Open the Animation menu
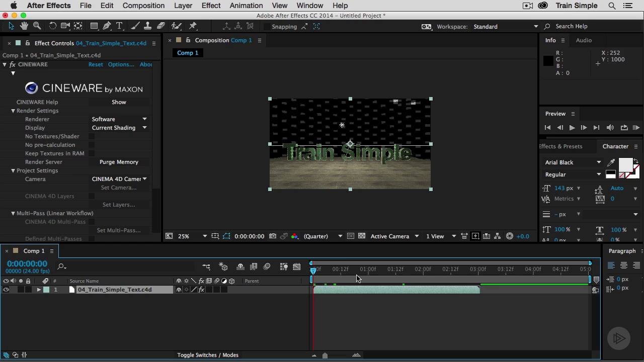Screen dimensions: 644x362 [246, 6]
